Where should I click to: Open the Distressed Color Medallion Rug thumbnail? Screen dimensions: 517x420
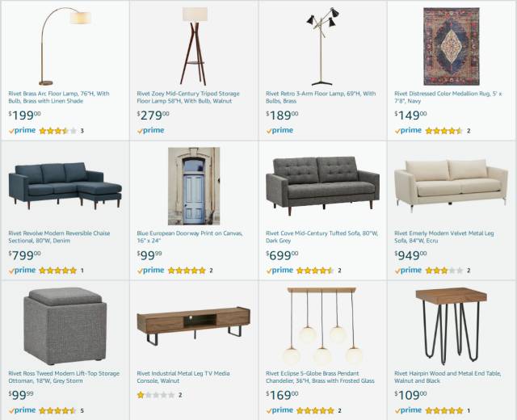(x=451, y=46)
